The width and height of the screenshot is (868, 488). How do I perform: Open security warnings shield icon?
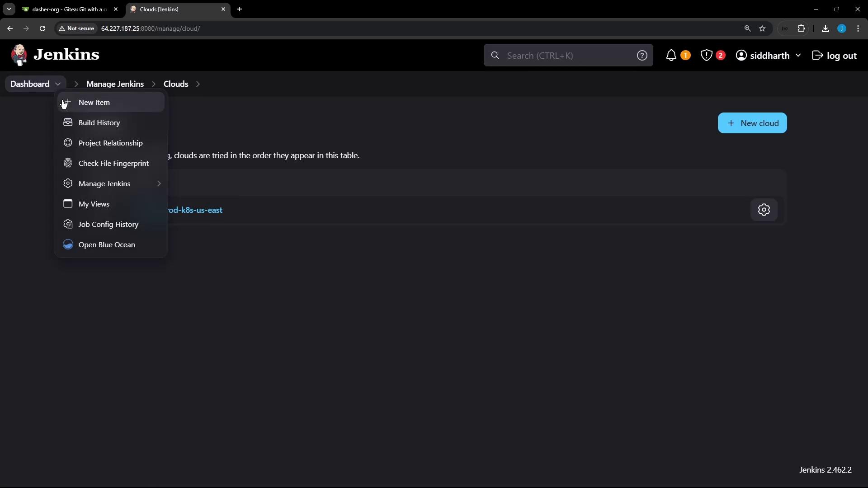click(706, 56)
